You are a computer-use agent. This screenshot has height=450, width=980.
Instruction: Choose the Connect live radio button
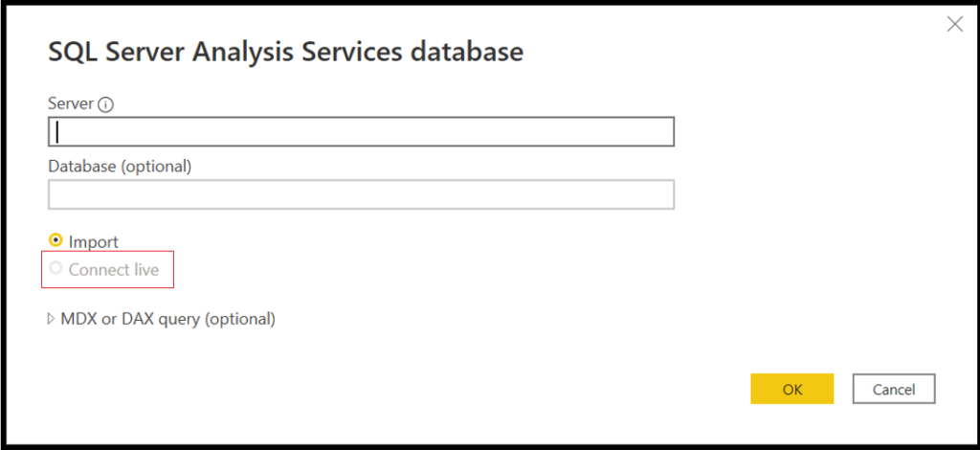(x=56, y=269)
